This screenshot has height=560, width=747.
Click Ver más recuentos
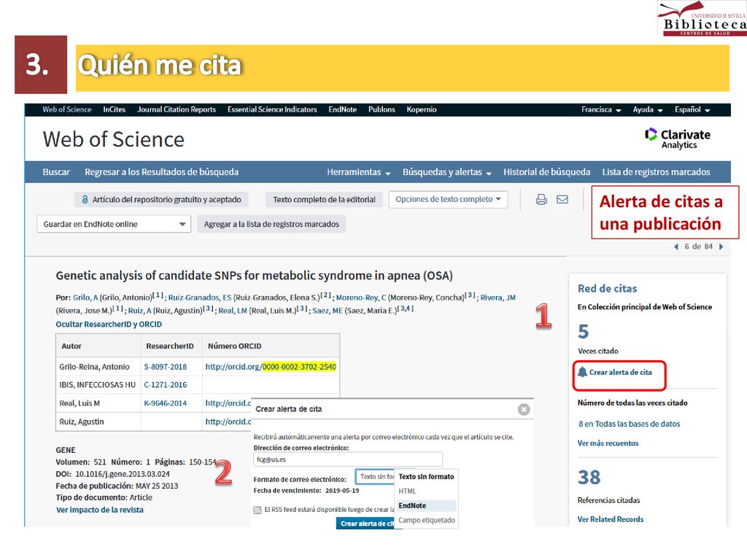pyautogui.click(x=608, y=443)
